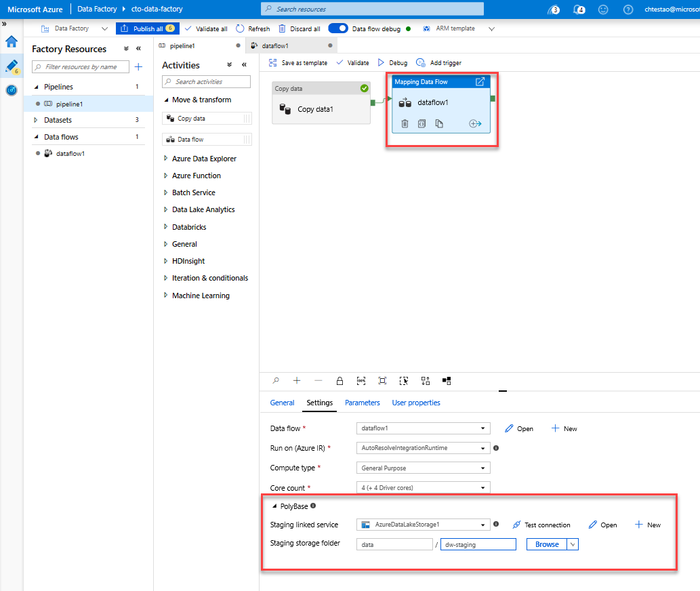Screen dimensions: 700x591
Task: Lock the canvas with padlock icon
Action: [x=339, y=381]
